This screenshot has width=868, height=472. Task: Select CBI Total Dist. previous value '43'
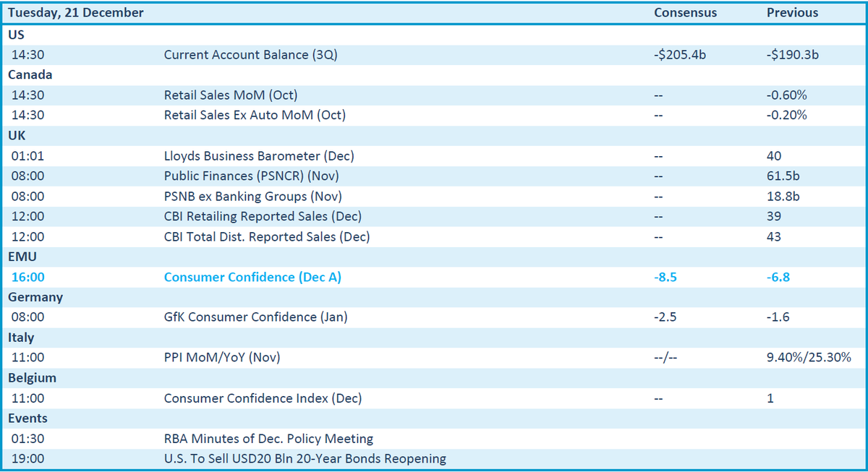(774, 236)
